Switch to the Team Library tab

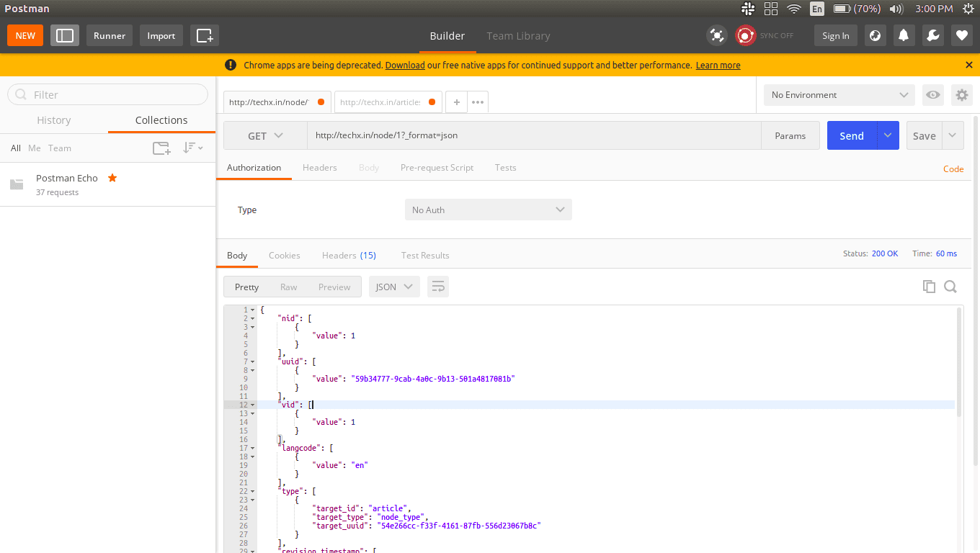coord(518,36)
